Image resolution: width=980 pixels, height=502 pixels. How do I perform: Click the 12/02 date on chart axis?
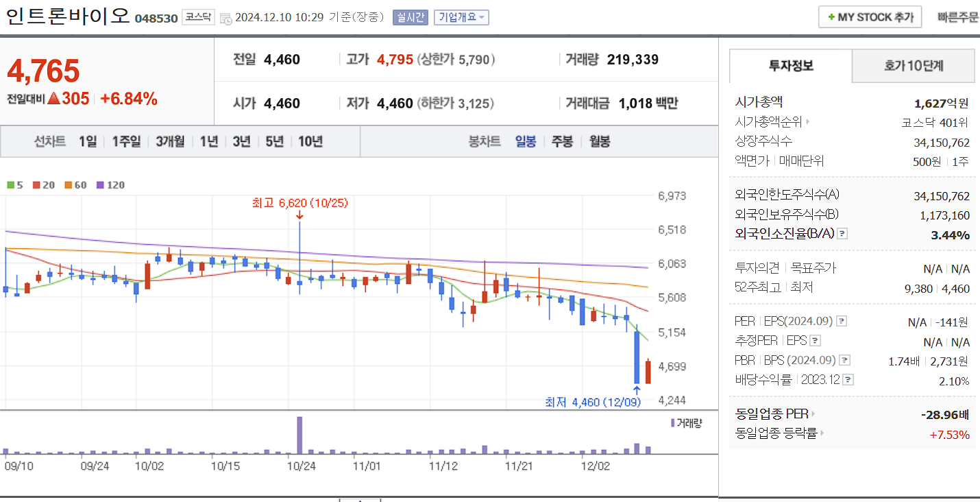(x=595, y=466)
